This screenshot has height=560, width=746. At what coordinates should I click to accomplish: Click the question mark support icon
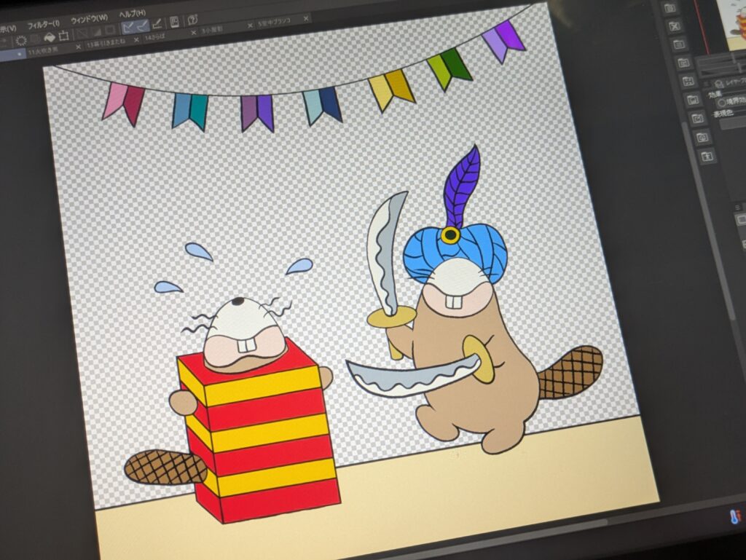click(192, 20)
